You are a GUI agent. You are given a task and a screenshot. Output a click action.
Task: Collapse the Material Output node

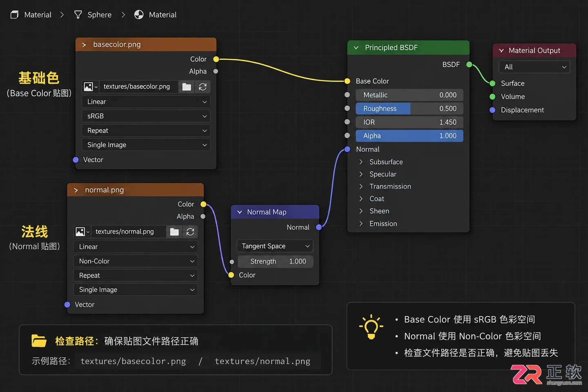pos(501,51)
